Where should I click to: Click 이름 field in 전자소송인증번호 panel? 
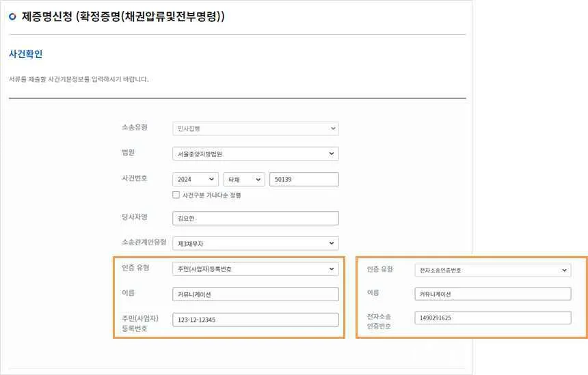493,294
